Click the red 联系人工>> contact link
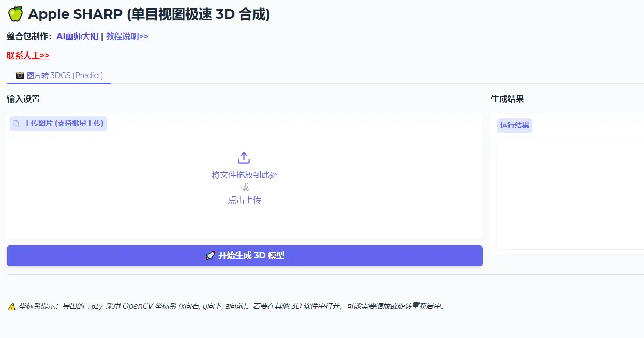644x338 pixels. [28, 55]
